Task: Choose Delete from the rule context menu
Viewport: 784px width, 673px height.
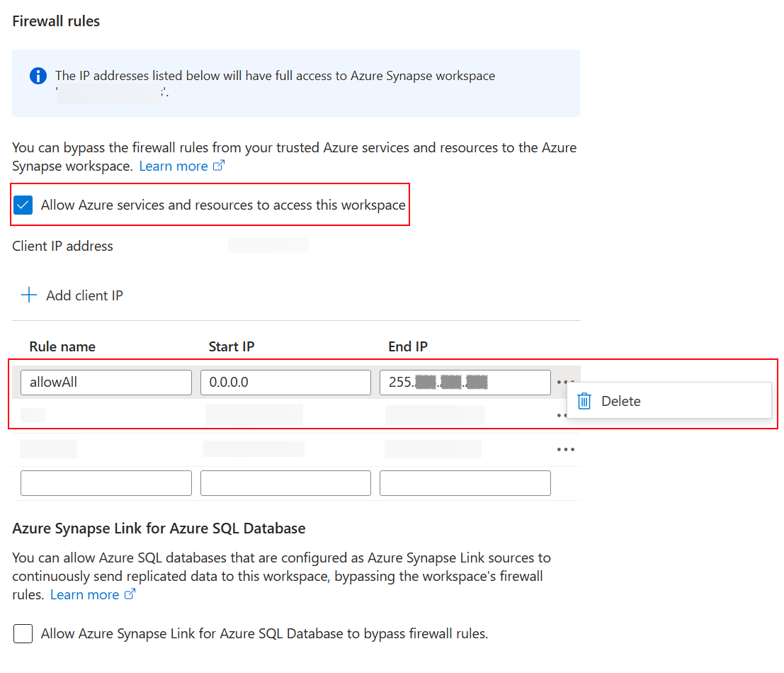Action: tap(620, 401)
